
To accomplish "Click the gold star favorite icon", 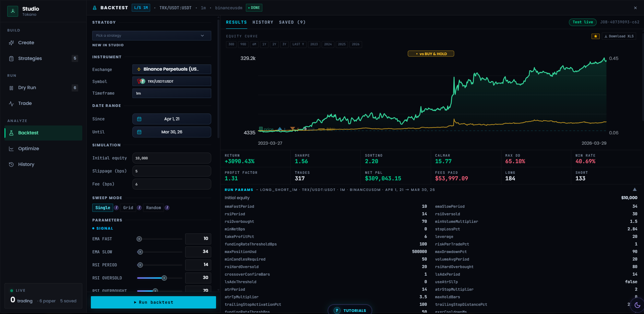I will pos(596,36).
